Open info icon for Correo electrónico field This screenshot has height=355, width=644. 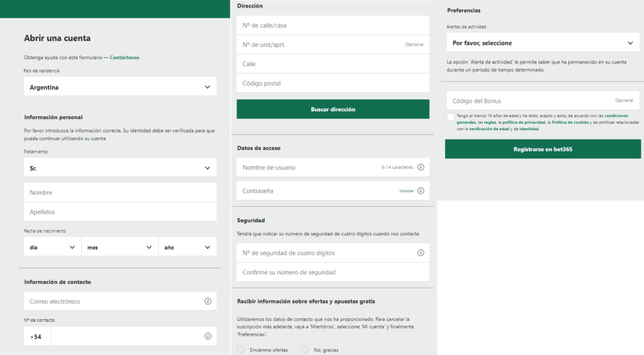coord(208,301)
